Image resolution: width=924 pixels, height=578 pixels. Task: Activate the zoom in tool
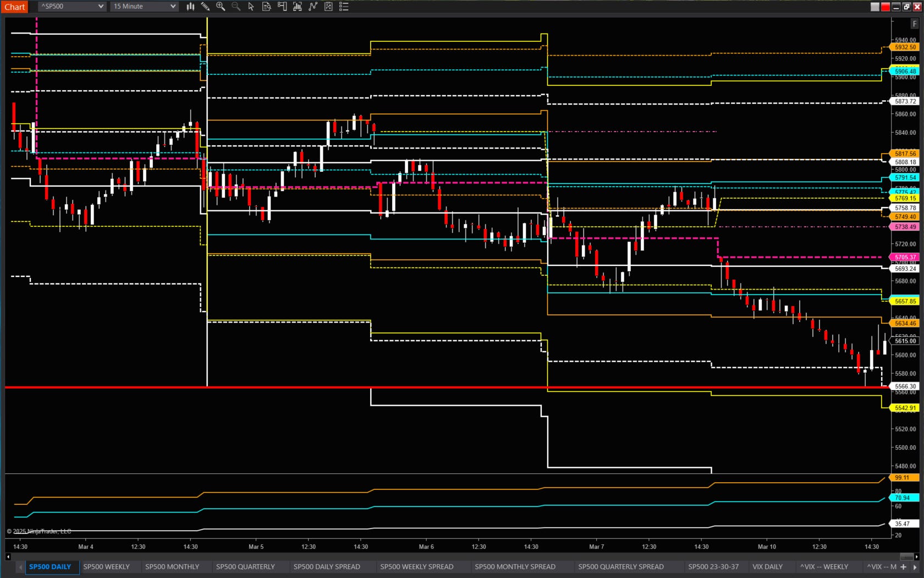221,7
